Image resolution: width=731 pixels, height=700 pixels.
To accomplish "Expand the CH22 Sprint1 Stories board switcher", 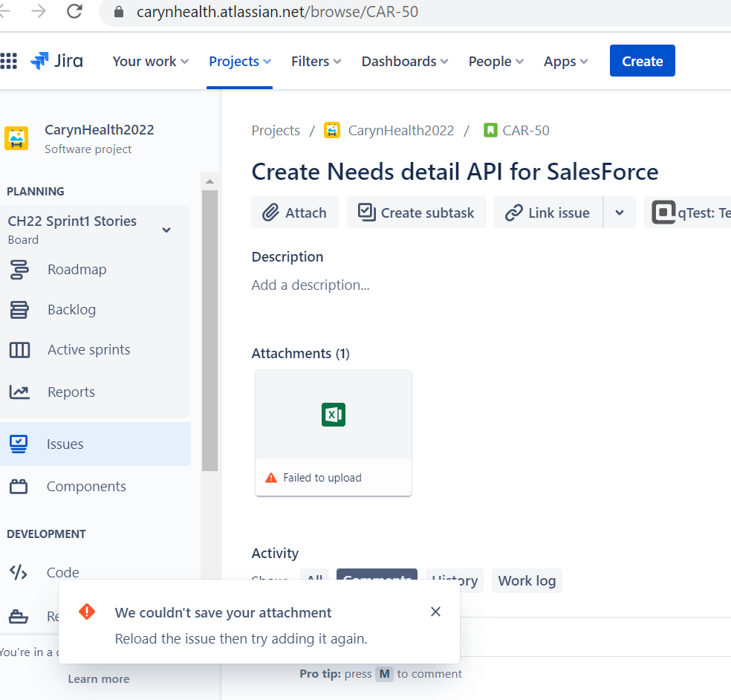I will [x=166, y=230].
